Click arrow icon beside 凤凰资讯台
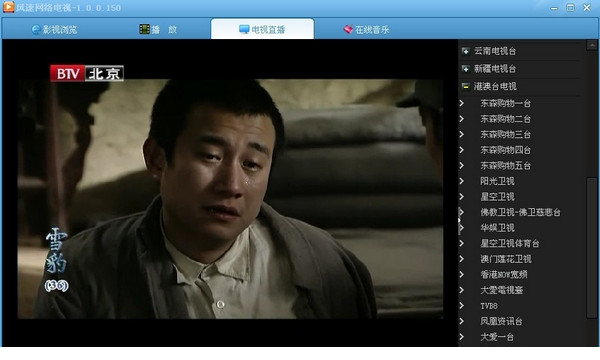The width and height of the screenshot is (600, 360). pos(461,321)
